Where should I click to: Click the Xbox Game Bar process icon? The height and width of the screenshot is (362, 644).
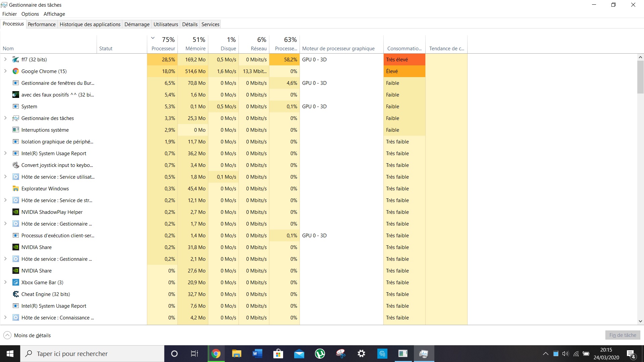click(x=15, y=283)
